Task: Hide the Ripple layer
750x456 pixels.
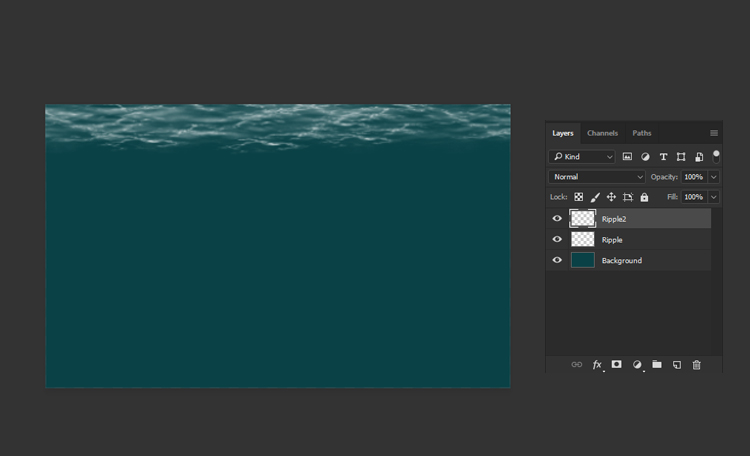Action: click(557, 240)
